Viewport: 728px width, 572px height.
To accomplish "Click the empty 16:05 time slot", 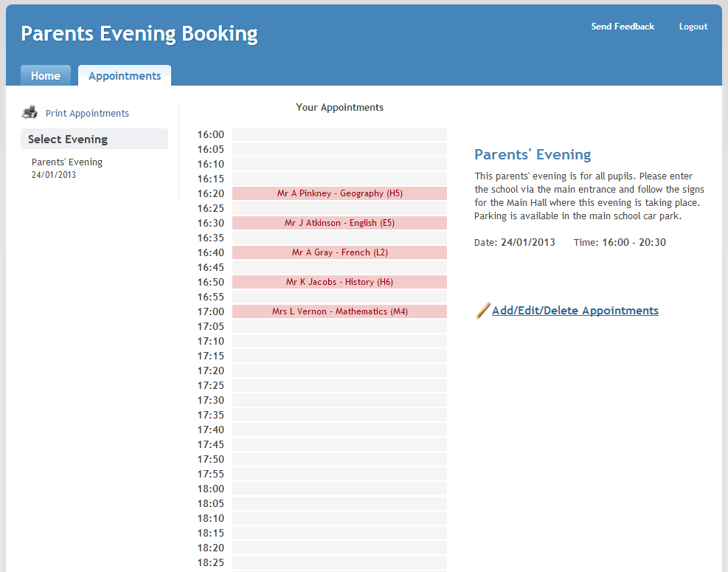I will click(x=339, y=149).
